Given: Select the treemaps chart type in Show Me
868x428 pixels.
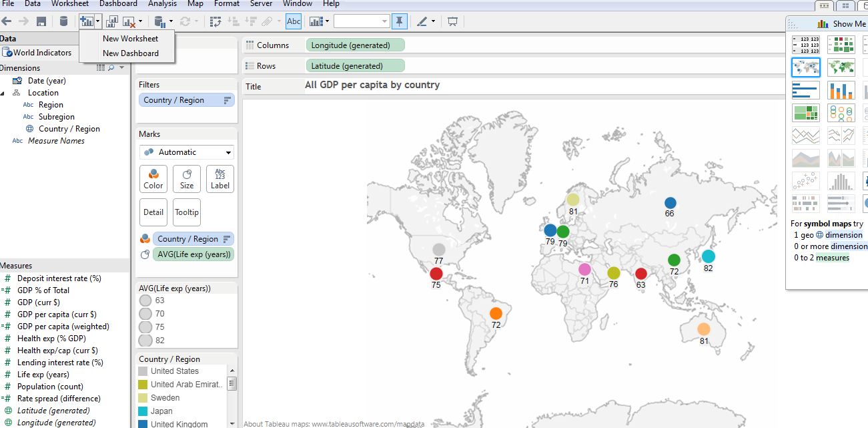Looking at the screenshot, I should click(x=805, y=112).
